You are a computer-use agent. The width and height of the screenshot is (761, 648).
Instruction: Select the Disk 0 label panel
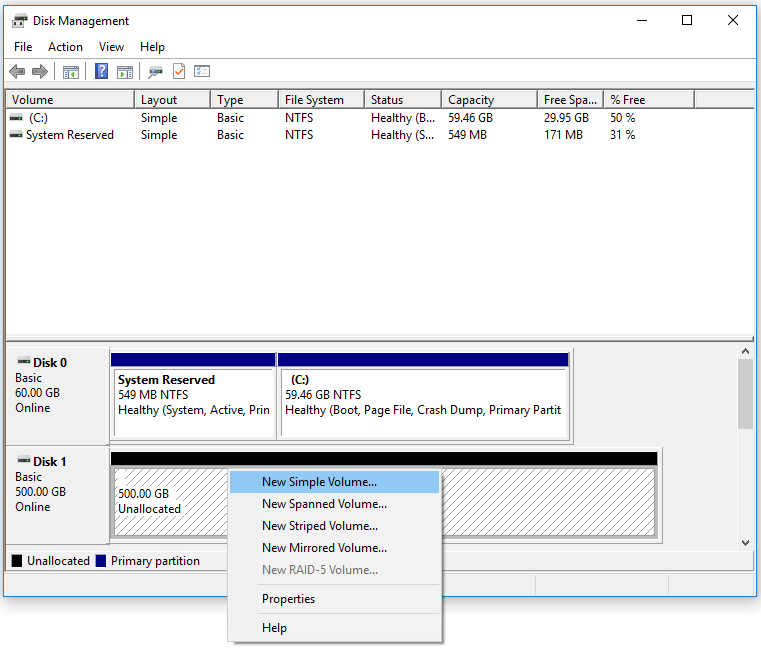(x=57, y=395)
